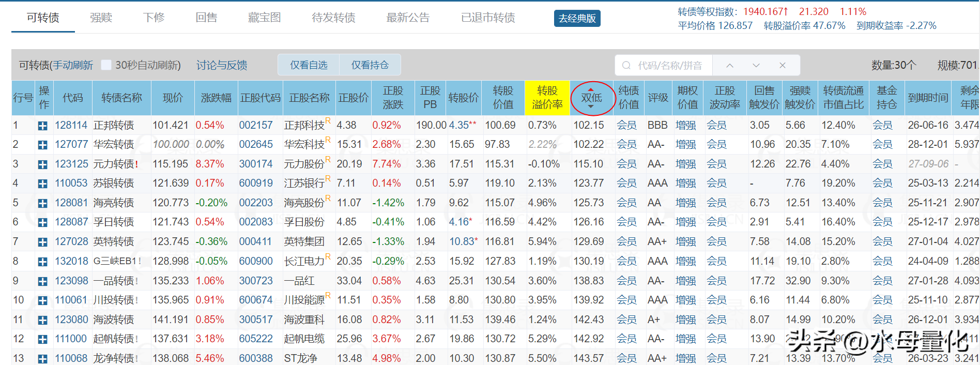Sort by 转股溢价率 column header

pyautogui.click(x=547, y=98)
